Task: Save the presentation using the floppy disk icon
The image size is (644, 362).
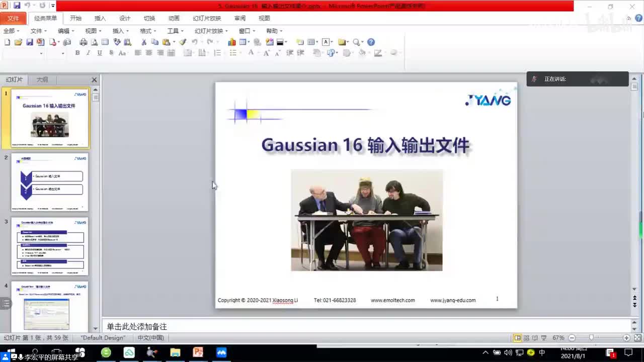Action: tap(30, 42)
